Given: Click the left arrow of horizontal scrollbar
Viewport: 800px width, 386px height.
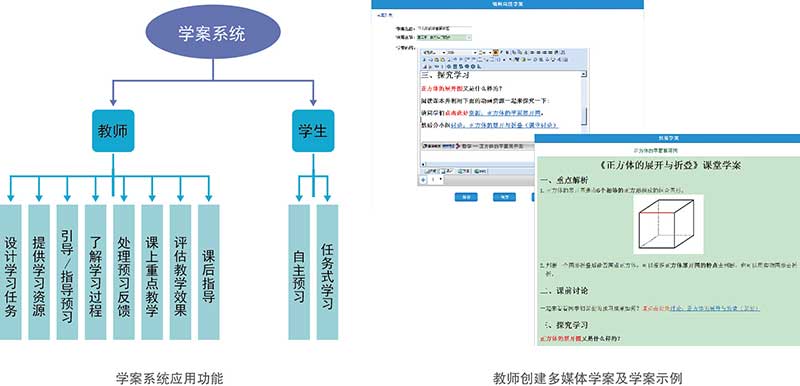Looking at the screenshot, I should pyautogui.click(x=423, y=164).
